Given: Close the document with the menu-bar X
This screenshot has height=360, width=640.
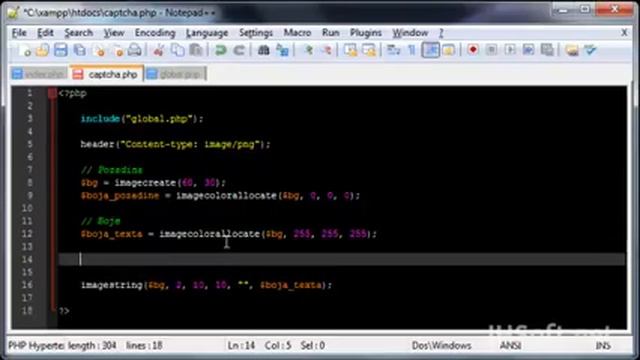Looking at the screenshot, I should click(624, 33).
